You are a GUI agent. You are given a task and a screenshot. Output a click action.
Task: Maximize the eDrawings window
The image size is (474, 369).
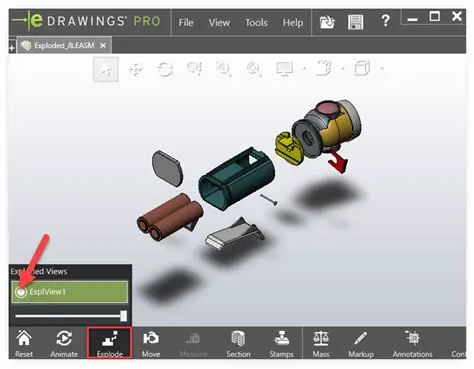(435, 16)
